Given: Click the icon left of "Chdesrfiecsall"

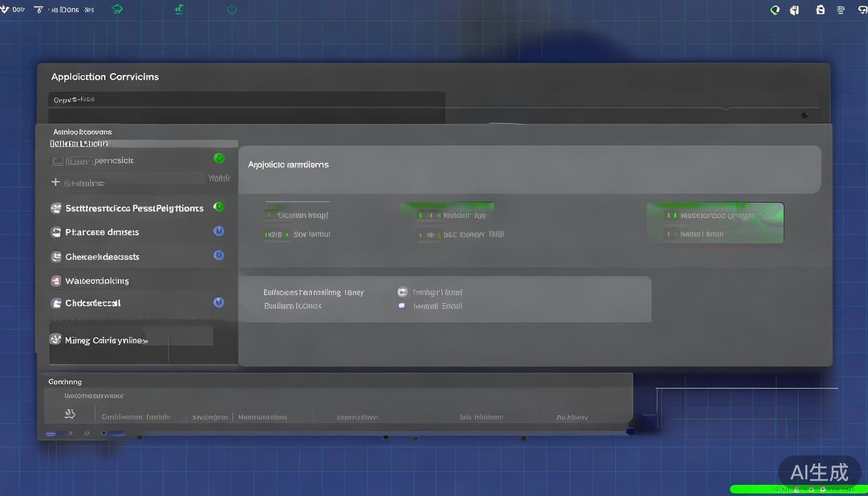Looking at the screenshot, I should coord(56,303).
